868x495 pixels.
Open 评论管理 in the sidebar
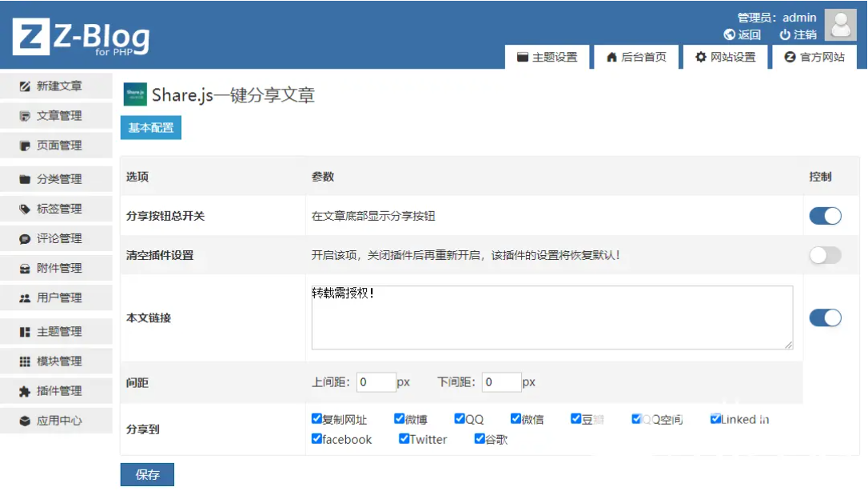coord(56,239)
